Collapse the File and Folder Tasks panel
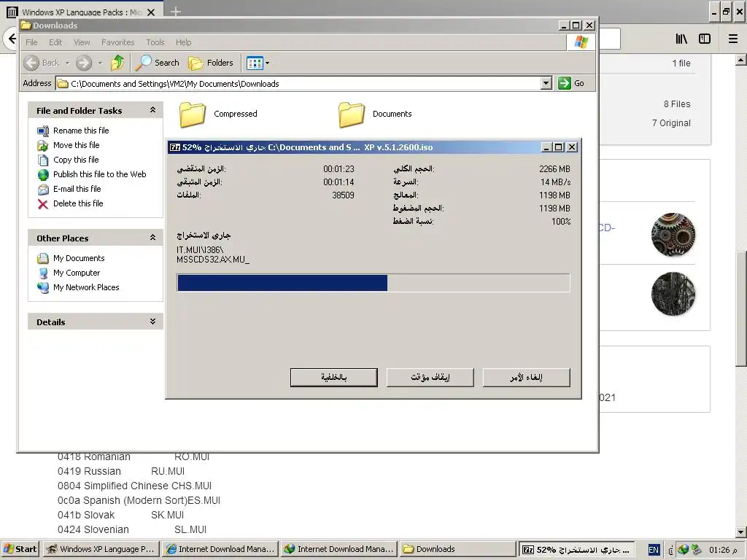 [x=152, y=110]
